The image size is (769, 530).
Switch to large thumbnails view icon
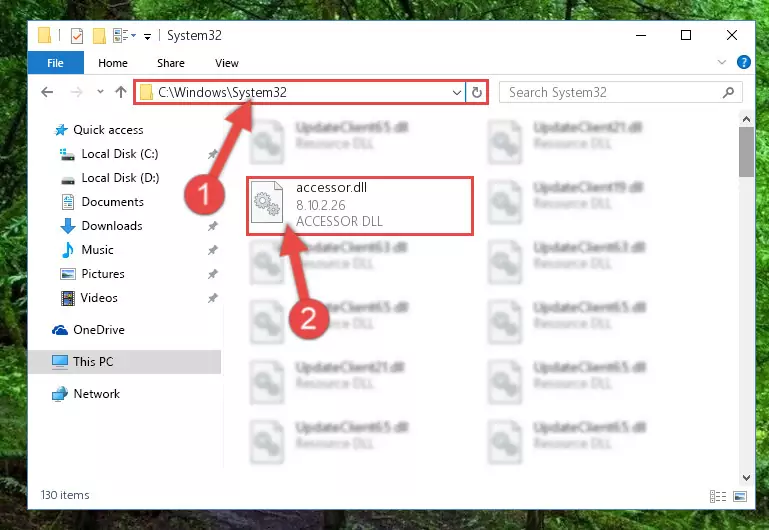(740, 497)
